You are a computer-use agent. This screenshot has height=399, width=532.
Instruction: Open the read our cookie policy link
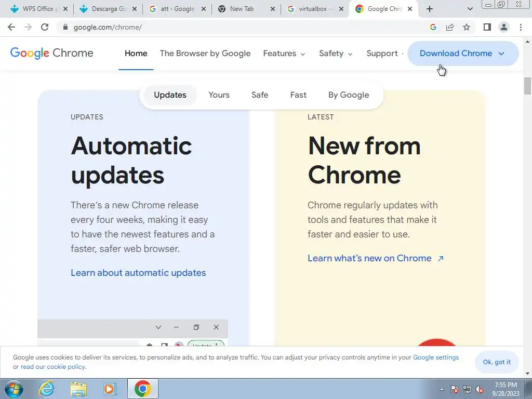point(53,367)
